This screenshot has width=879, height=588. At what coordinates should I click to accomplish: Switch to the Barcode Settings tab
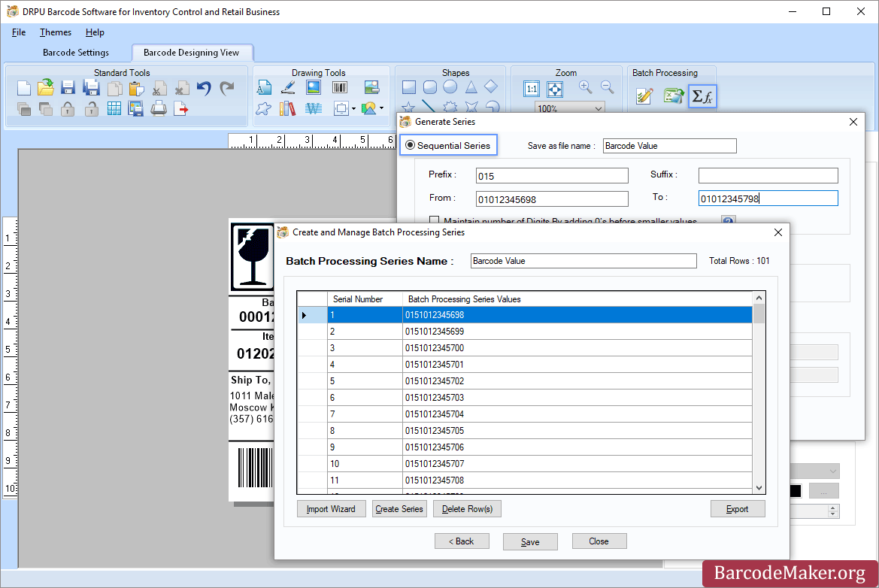pos(76,52)
